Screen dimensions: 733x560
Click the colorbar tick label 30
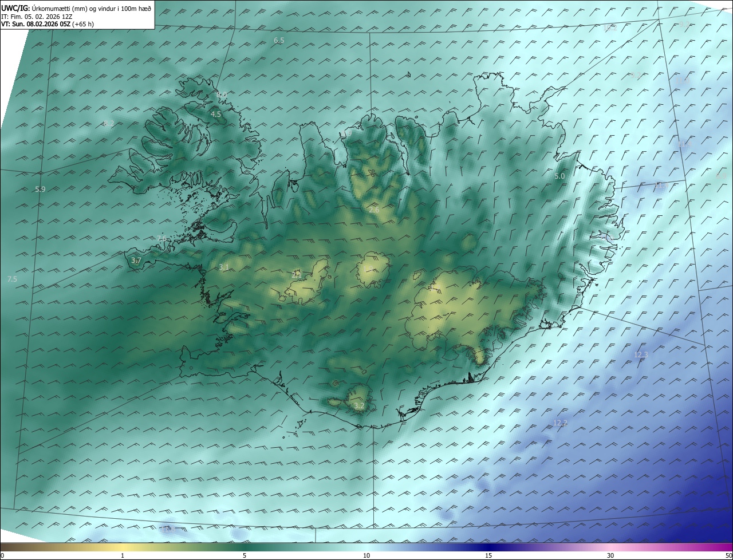pyautogui.click(x=610, y=555)
